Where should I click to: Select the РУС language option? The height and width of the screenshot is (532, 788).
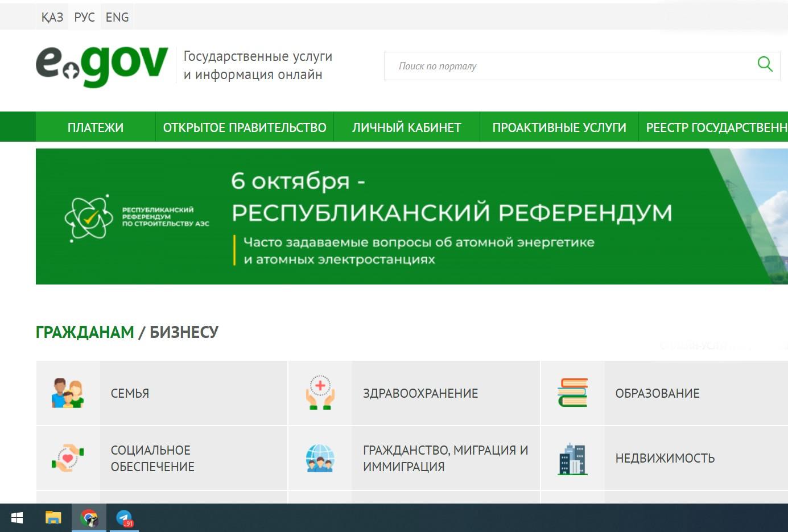tap(84, 17)
